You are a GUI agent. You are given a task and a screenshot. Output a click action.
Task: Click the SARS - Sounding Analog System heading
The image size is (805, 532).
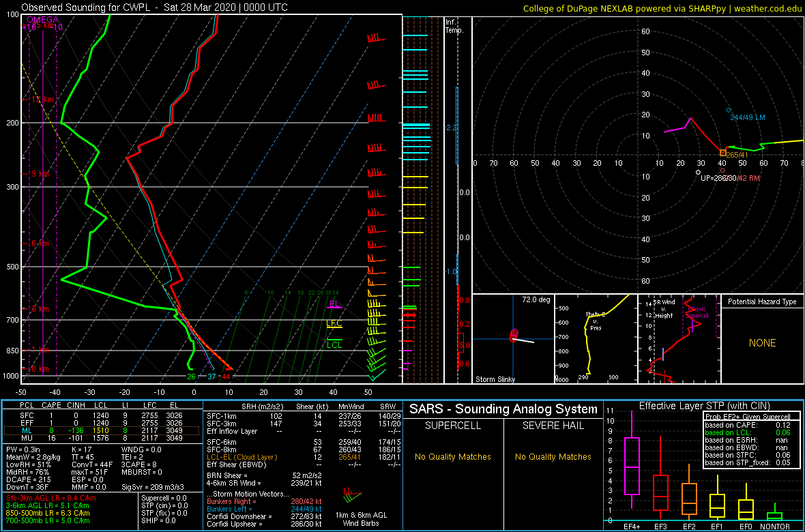[503, 409]
